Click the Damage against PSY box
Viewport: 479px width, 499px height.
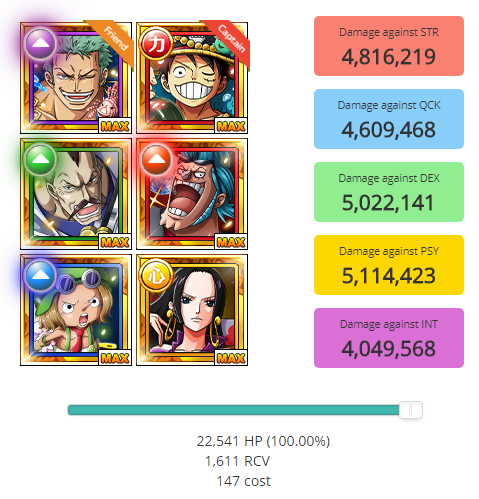tap(389, 265)
